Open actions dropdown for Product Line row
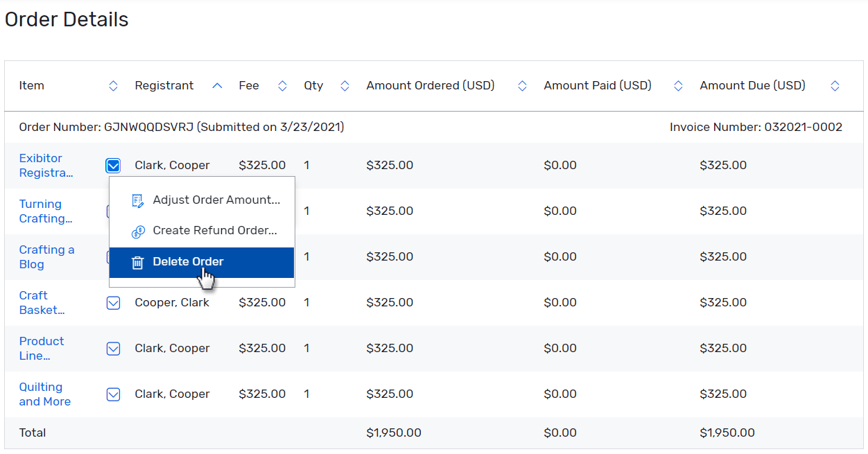The width and height of the screenshot is (868, 454). [x=113, y=349]
